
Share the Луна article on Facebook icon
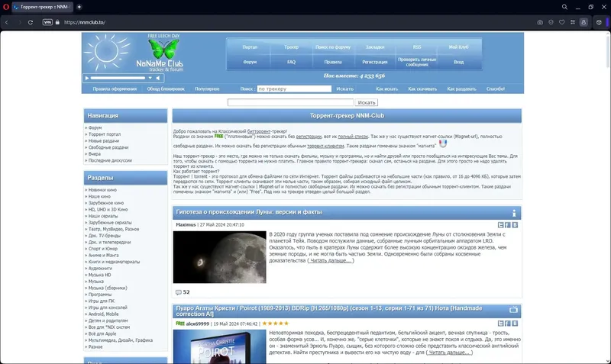click(508, 225)
